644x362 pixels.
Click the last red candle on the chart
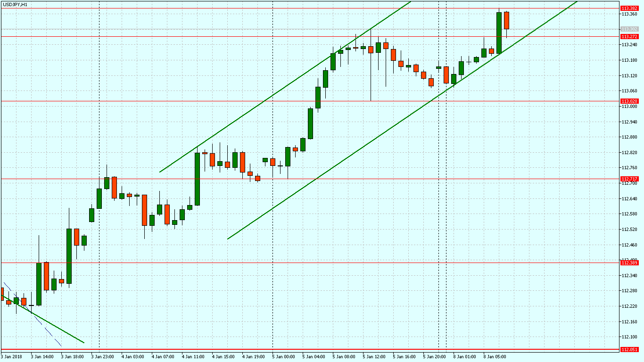pos(507,20)
